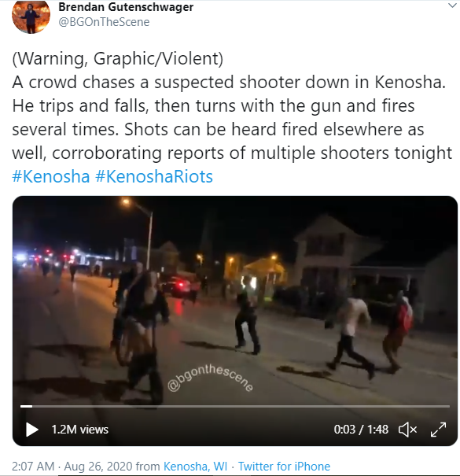Seek along the video progress bar
460x476 pixels.
(x=235, y=406)
